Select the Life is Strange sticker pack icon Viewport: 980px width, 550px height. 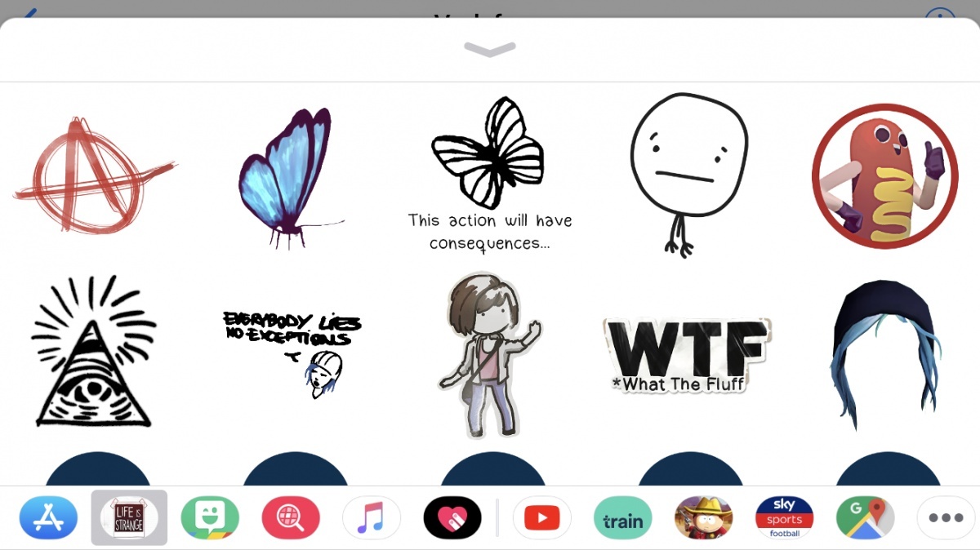[x=129, y=517]
